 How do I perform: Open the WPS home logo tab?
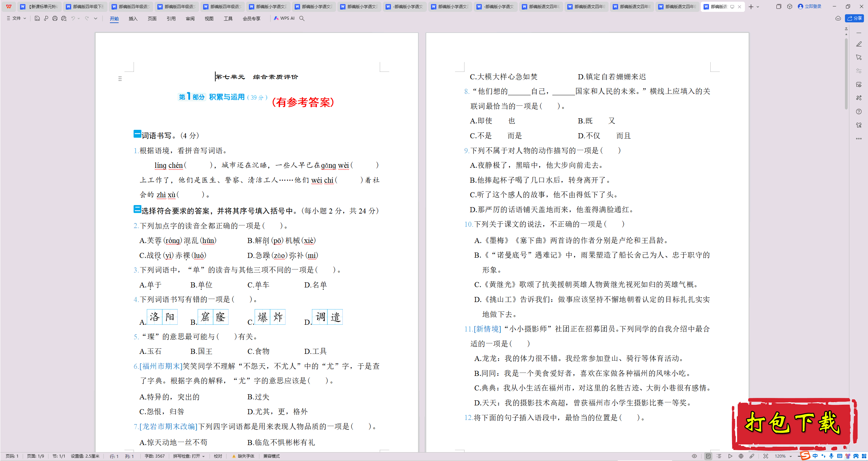click(9, 6)
